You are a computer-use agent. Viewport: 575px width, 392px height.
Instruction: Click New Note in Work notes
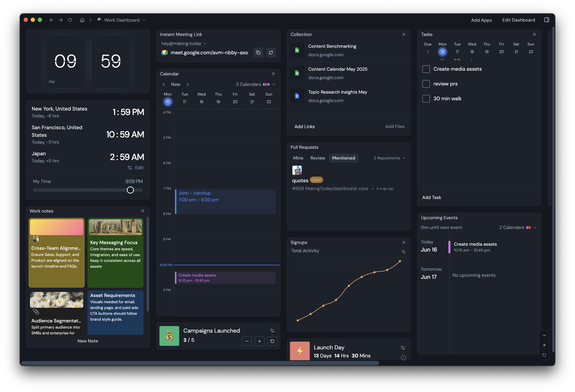point(88,341)
